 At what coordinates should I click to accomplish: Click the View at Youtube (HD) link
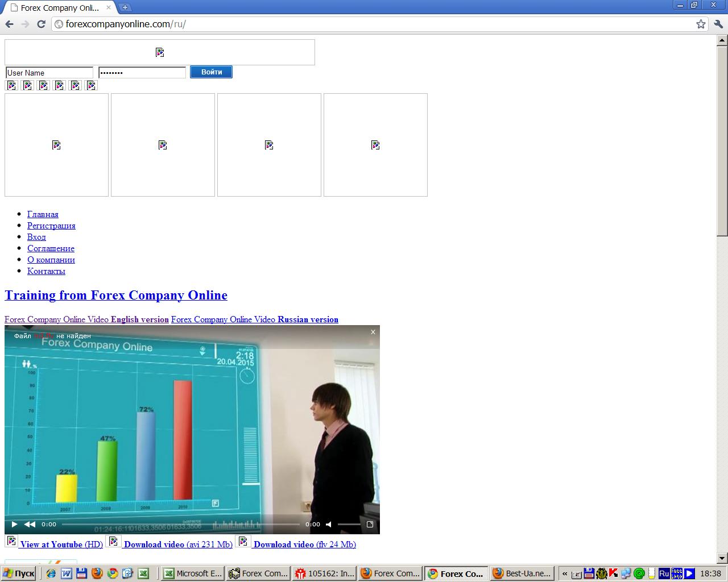click(x=61, y=544)
